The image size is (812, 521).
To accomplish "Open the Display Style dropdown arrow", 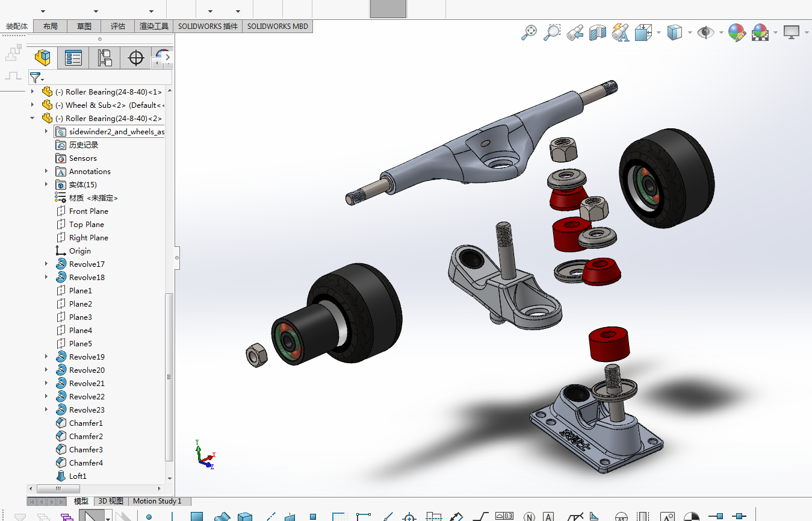I will (689, 33).
